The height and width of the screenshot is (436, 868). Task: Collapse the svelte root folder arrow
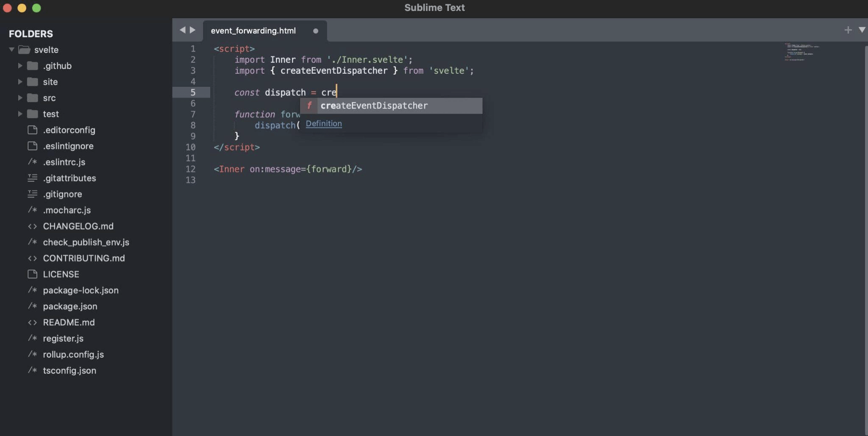pyautogui.click(x=11, y=50)
